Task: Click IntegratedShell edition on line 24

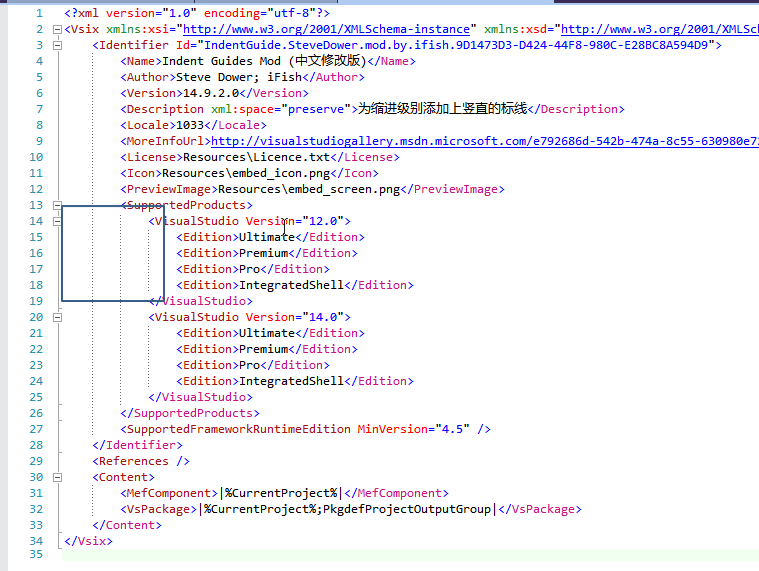Action: coord(291,381)
